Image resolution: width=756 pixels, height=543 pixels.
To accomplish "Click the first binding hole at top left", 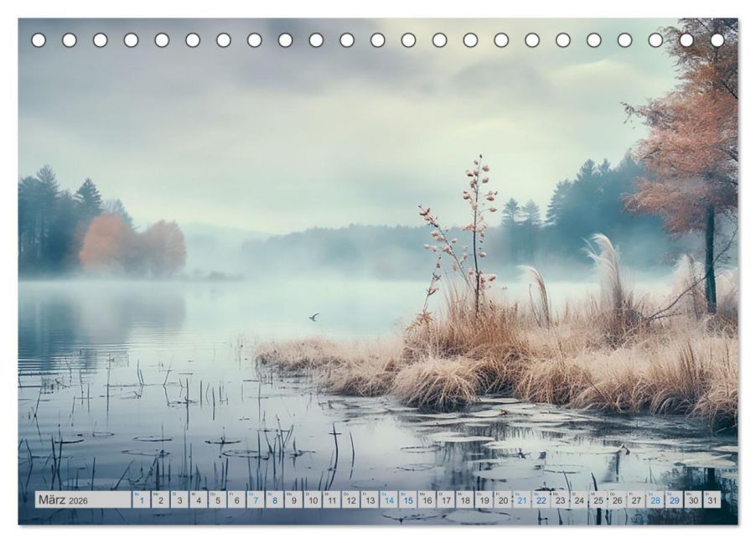I will click(39, 40).
